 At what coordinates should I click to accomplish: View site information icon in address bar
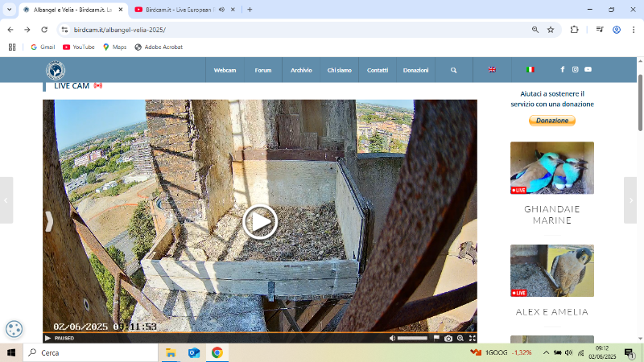tap(64, 30)
